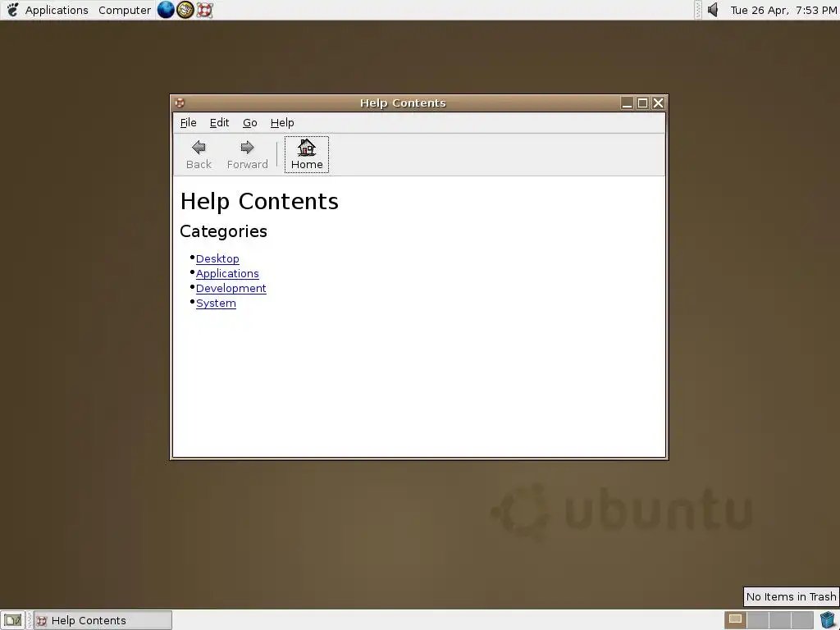Go back using the Back arrow
840x630 pixels.
[x=199, y=154]
